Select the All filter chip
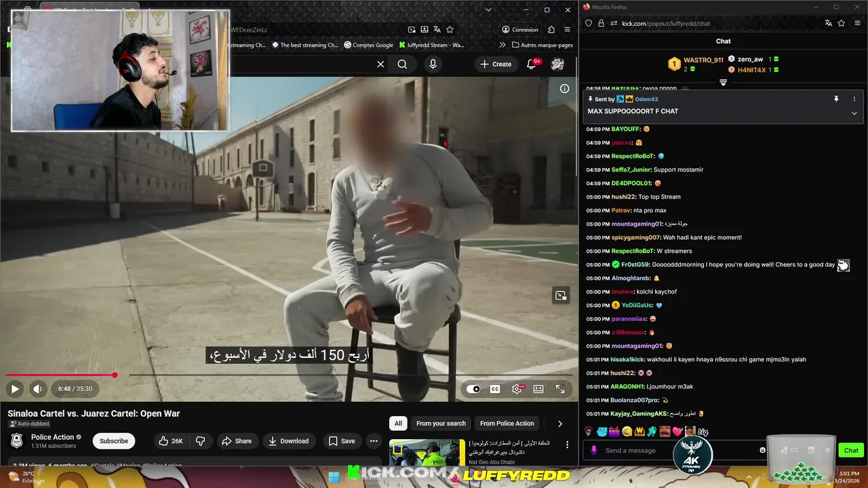The image size is (868, 488). coord(398,424)
